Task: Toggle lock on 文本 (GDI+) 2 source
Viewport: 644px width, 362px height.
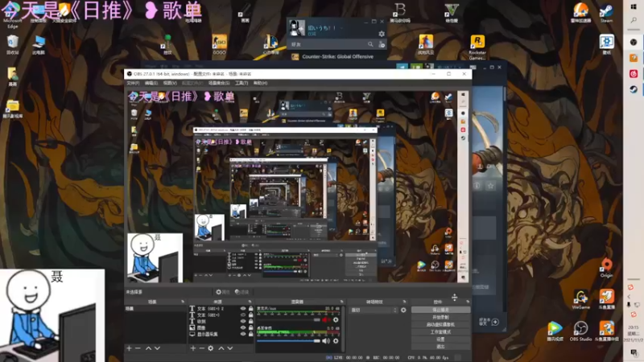Action: click(251, 309)
